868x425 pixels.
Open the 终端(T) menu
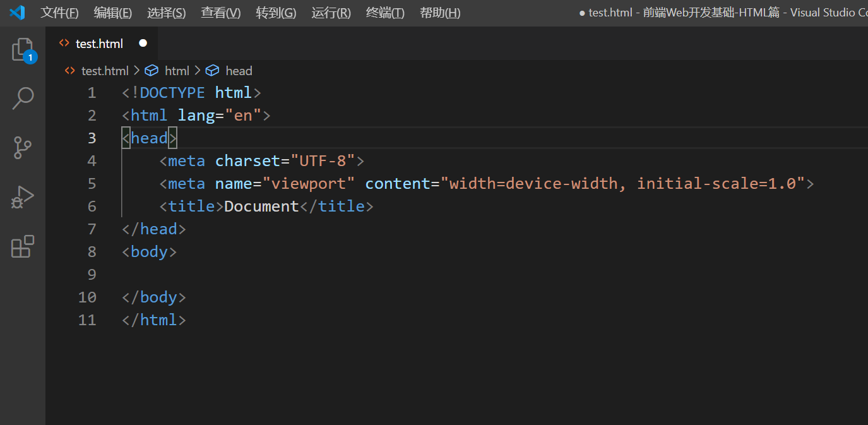tap(385, 13)
